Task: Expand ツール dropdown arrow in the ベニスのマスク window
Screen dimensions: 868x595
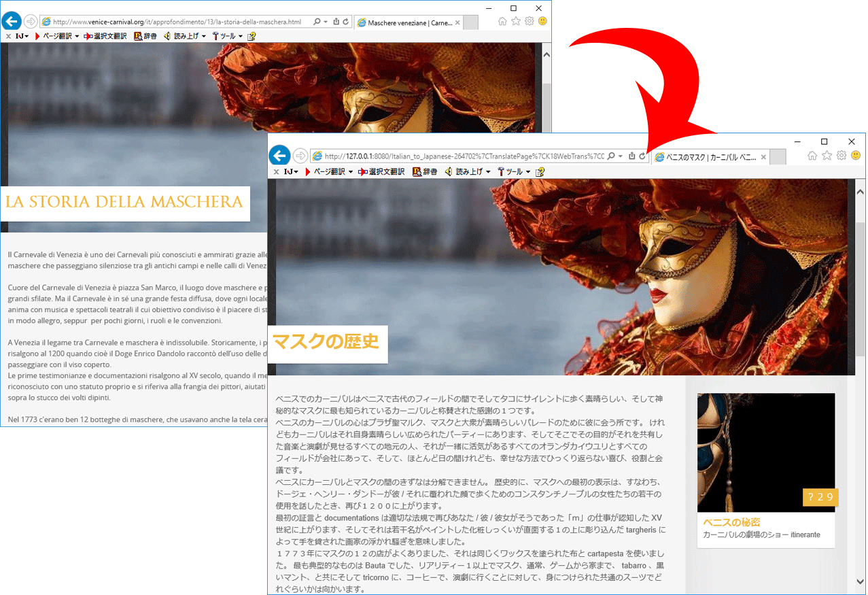Action: (528, 173)
